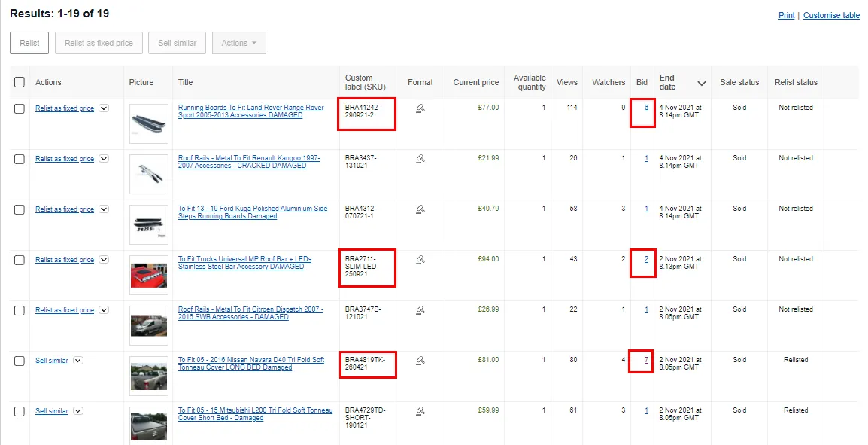
Task: Expand action arrow for Ford Kuga row
Action: (x=104, y=209)
